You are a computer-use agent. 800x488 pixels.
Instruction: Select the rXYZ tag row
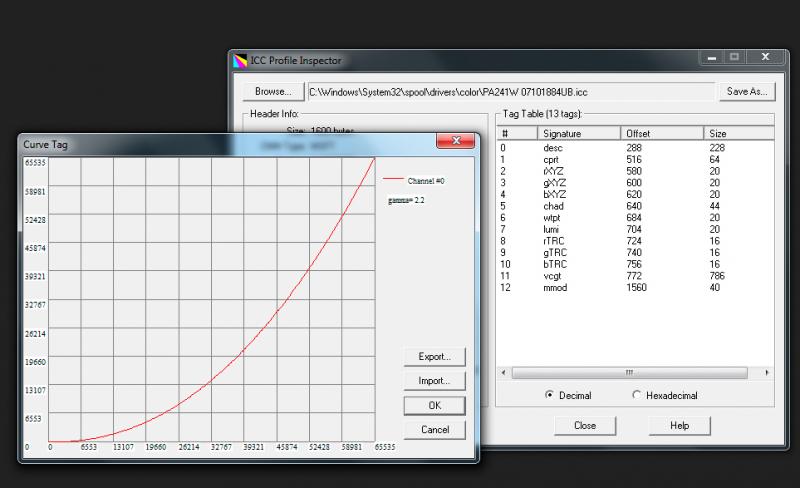[x=635, y=171]
